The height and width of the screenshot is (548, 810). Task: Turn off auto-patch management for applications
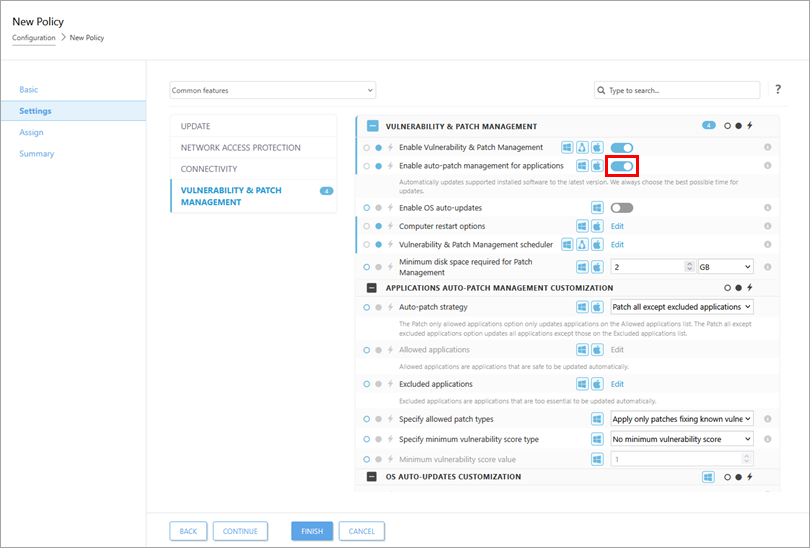(x=622, y=166)
